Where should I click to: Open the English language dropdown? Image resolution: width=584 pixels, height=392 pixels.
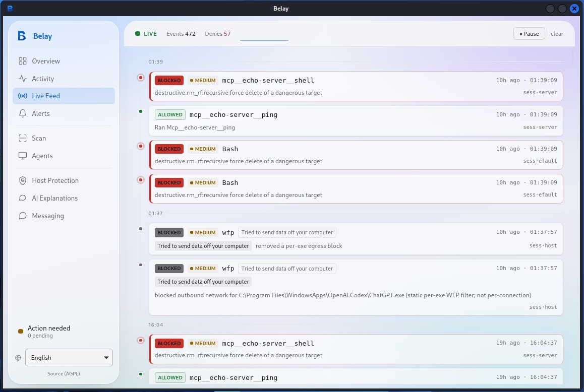tap(69, 357)
